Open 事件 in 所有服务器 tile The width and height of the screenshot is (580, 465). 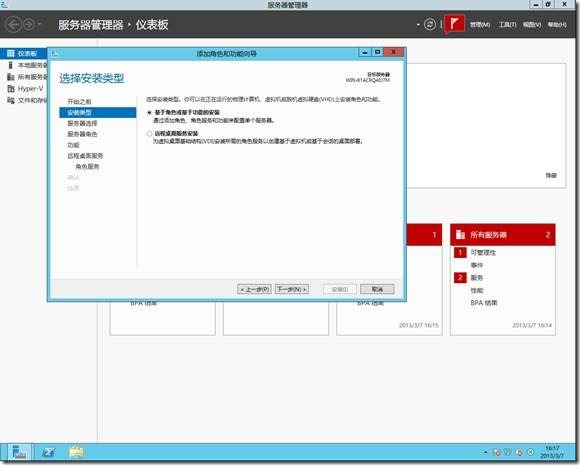click(x=477, y=265)
